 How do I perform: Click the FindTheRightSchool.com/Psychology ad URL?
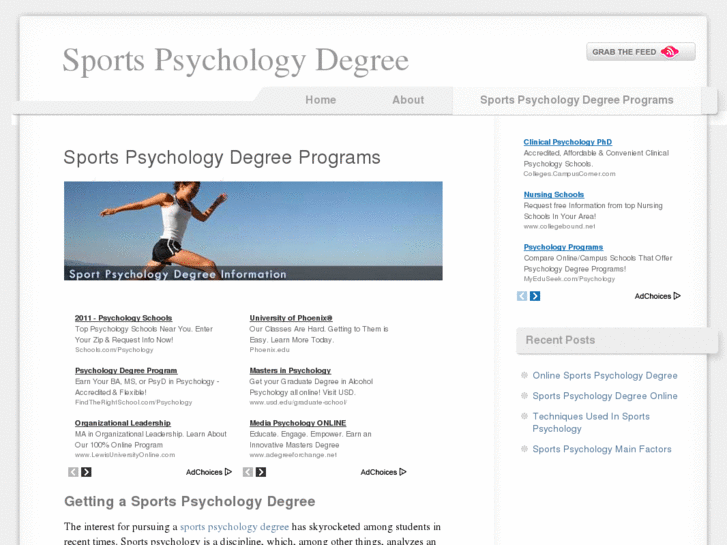click(134, 402)
